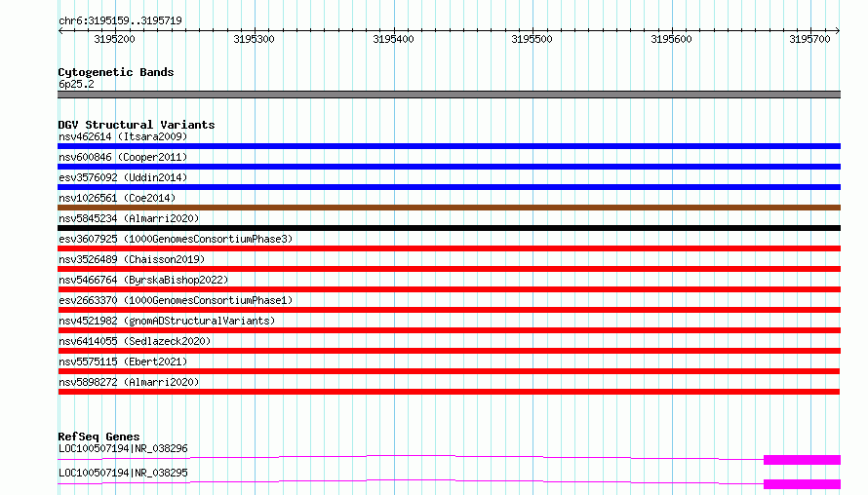Screen dimensions: 868x495
Task: Click the left arrow end of ruler
Action: point(60,30)
